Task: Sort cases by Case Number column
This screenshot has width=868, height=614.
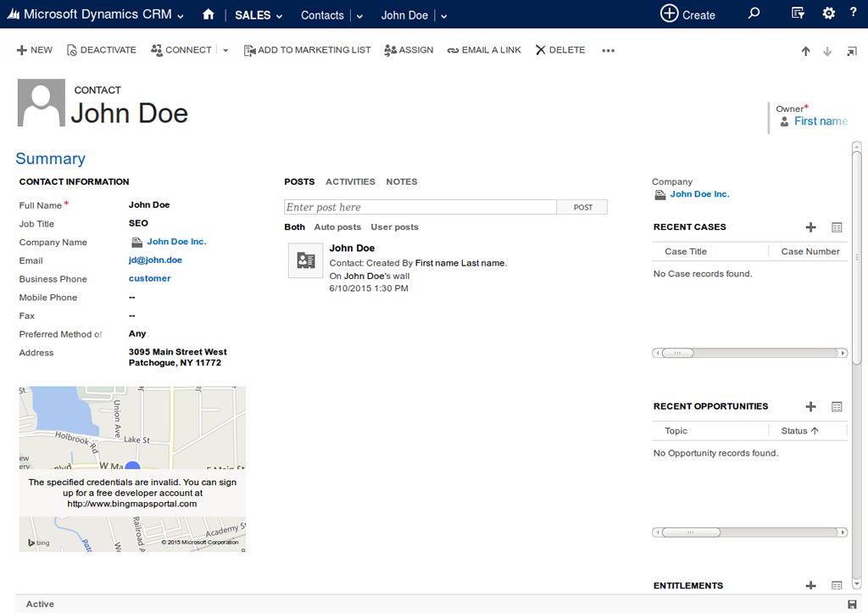Action: [810, 251]
